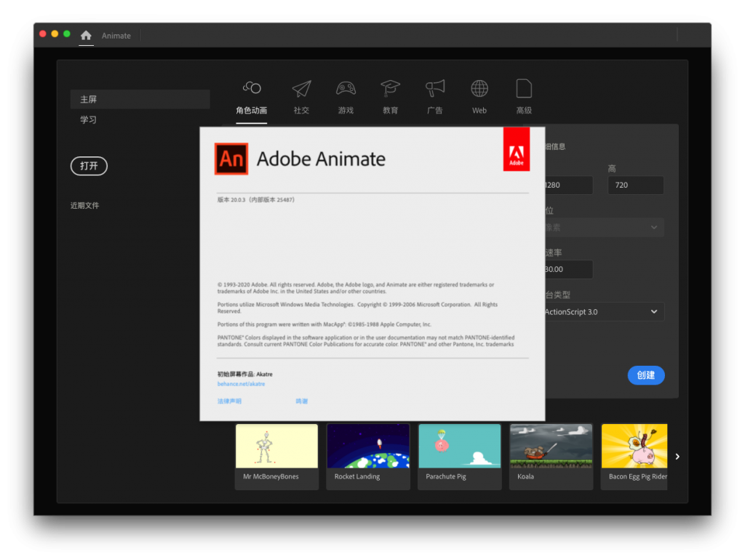Select the 广告 megaphone preset icon
The width and height of the screenshot is (745, 560).
pyautogui.click(x=435, y=88)
